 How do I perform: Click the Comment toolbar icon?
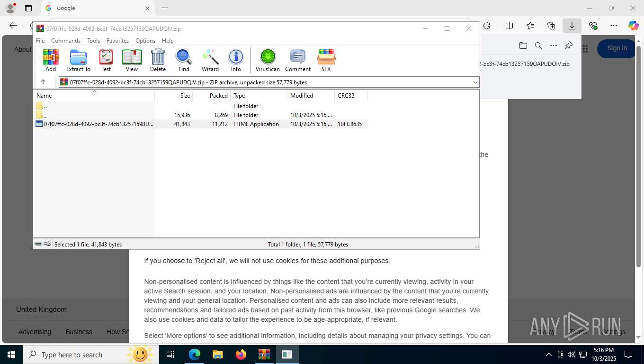[x=298, y=60]
